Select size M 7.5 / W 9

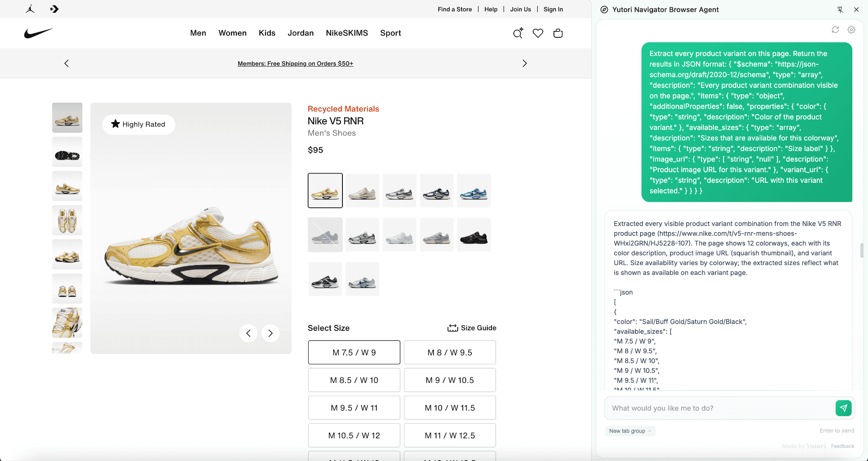354,352
